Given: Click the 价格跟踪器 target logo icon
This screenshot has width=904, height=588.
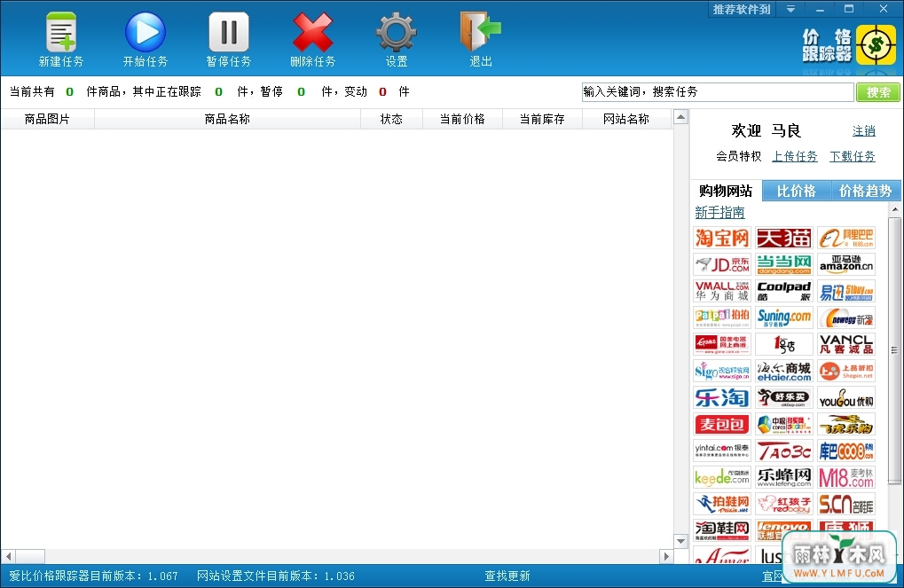Looking at the screenshot, I should click(x=876, y=44).
